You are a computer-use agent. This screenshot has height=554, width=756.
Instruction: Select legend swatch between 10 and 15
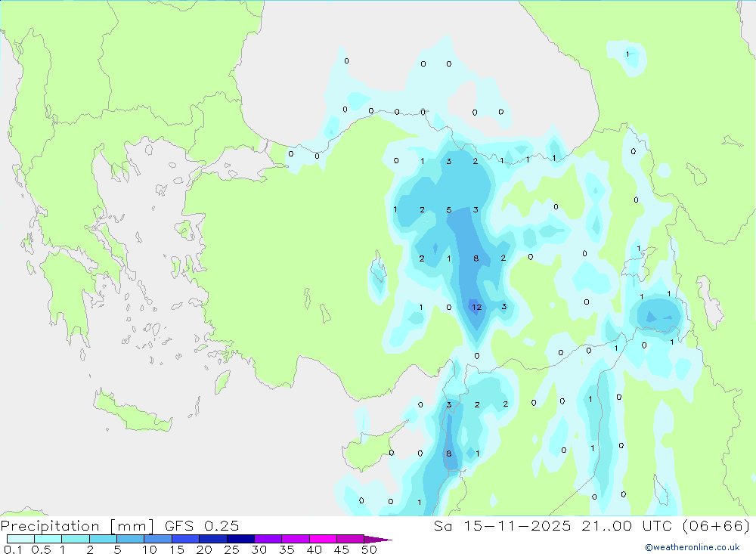[158, 539]
